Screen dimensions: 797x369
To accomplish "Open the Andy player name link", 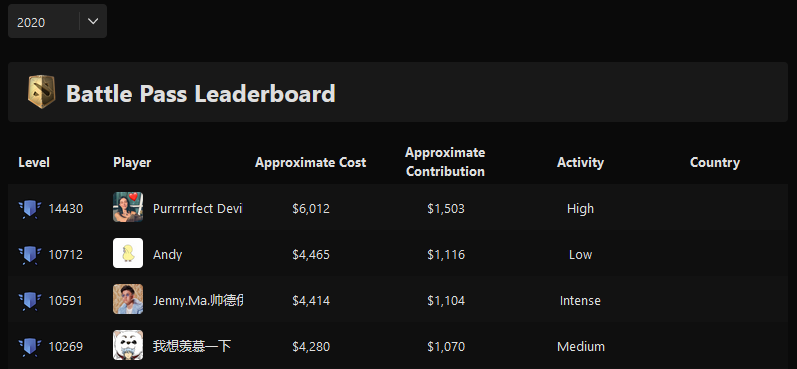I will click(x=168, y=255).
